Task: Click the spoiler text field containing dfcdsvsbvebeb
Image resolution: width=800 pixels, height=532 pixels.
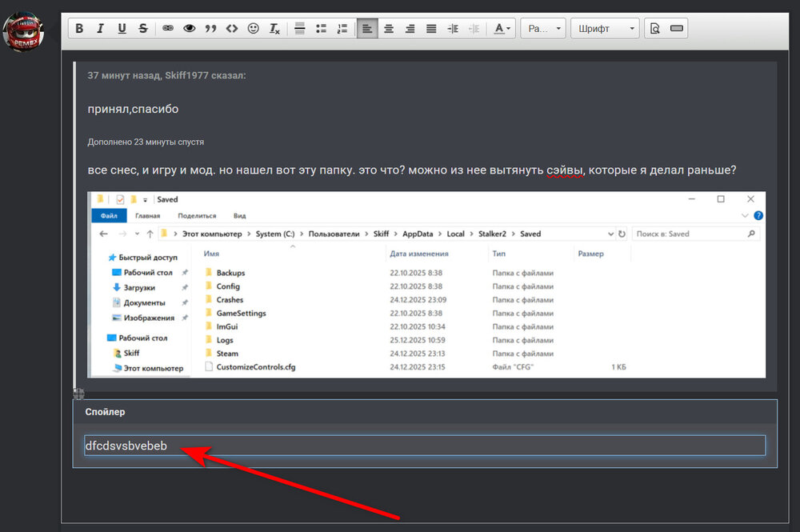Action: point(424,446)
